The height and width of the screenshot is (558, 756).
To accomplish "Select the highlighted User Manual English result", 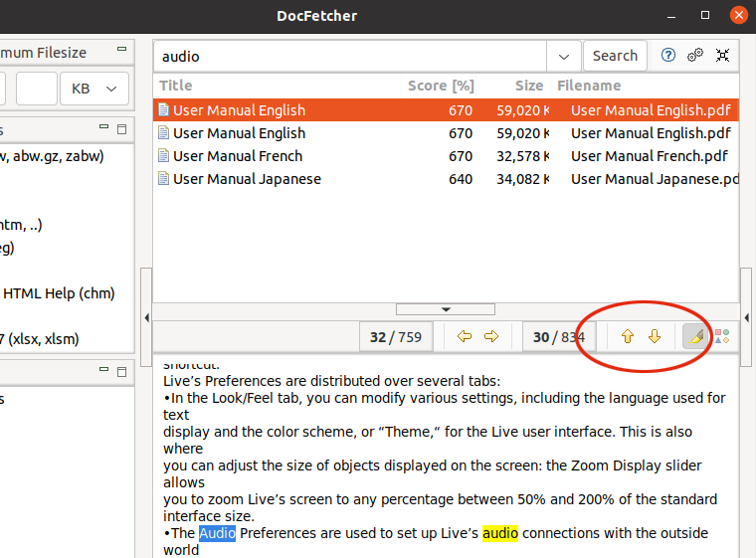I will pos(446,110).
